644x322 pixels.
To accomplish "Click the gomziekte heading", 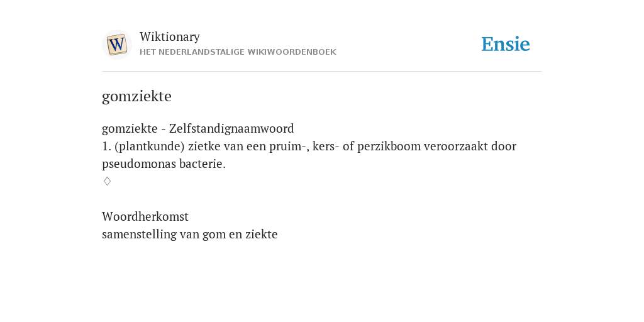I will pyautogui.click(x=136, y=96).
